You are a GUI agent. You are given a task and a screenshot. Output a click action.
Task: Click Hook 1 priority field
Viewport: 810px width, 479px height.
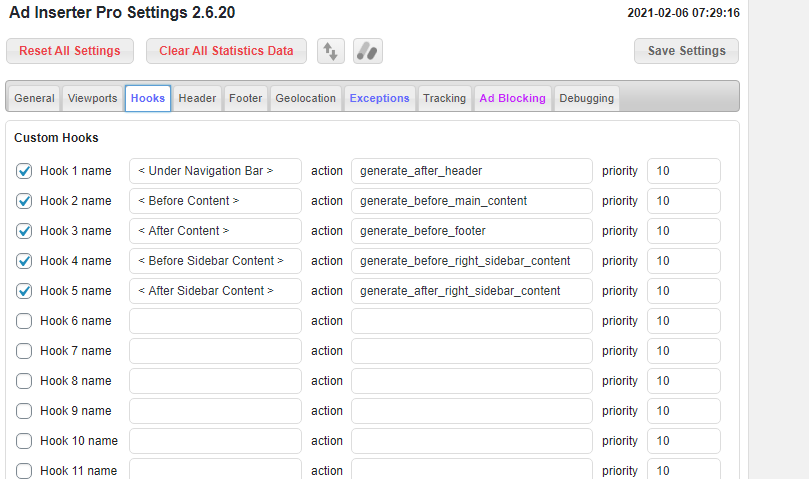click(x=684, y=171)
